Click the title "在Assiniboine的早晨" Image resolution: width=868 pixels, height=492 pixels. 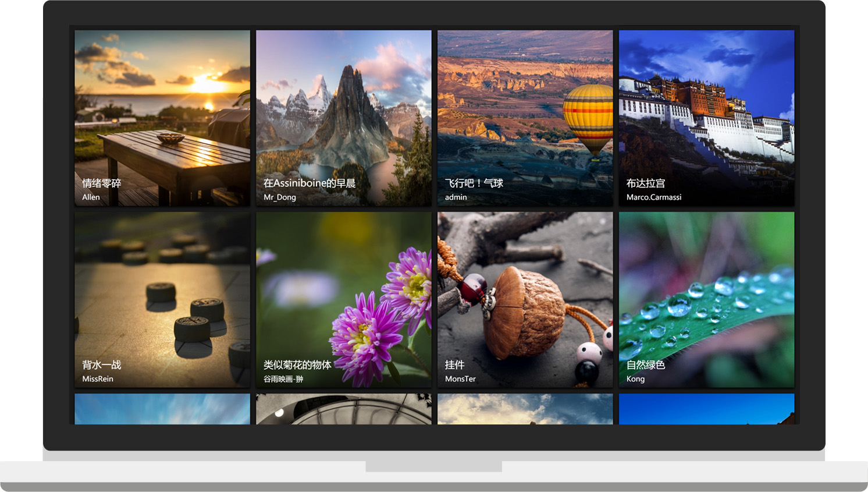click(310, 183)
